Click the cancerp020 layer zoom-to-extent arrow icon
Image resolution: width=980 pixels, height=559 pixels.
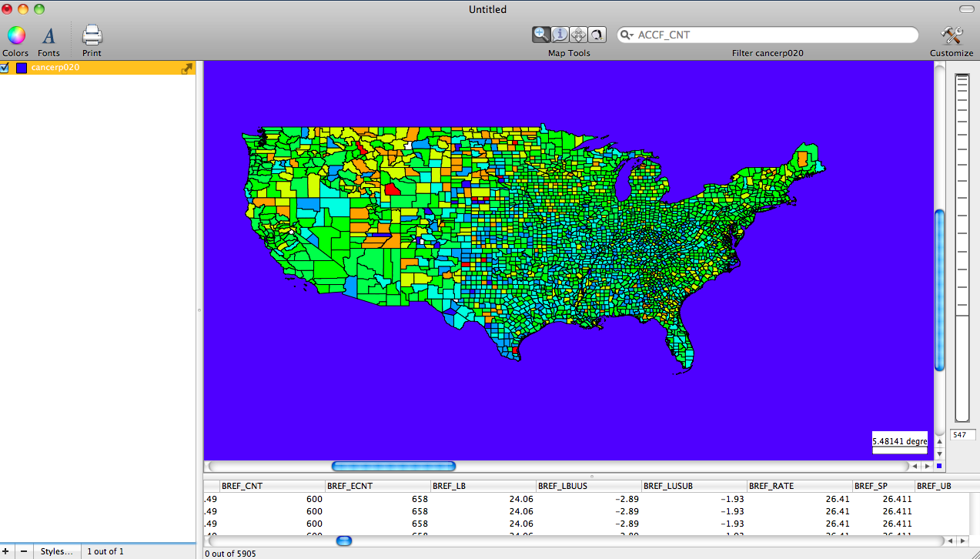click(x=186, y=69)
